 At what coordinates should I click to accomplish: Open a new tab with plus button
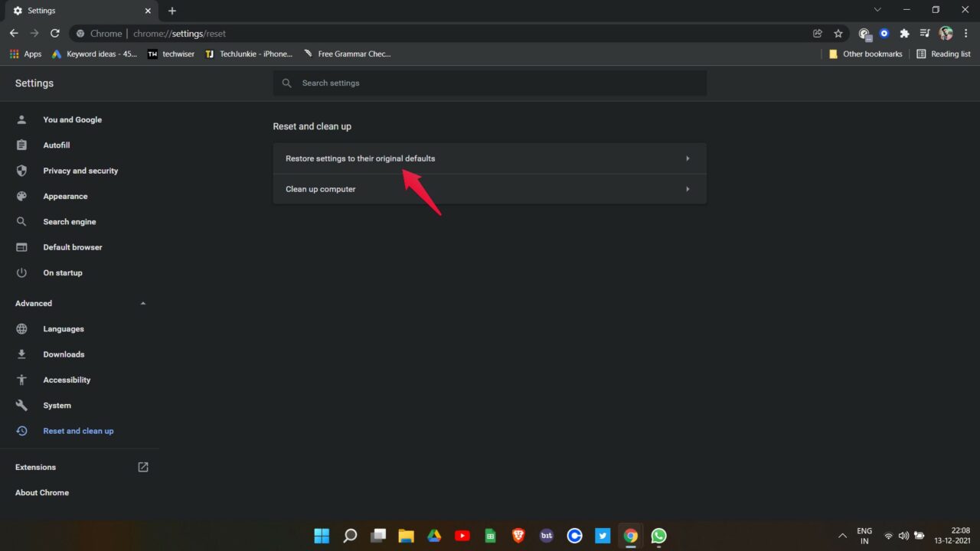172,11
